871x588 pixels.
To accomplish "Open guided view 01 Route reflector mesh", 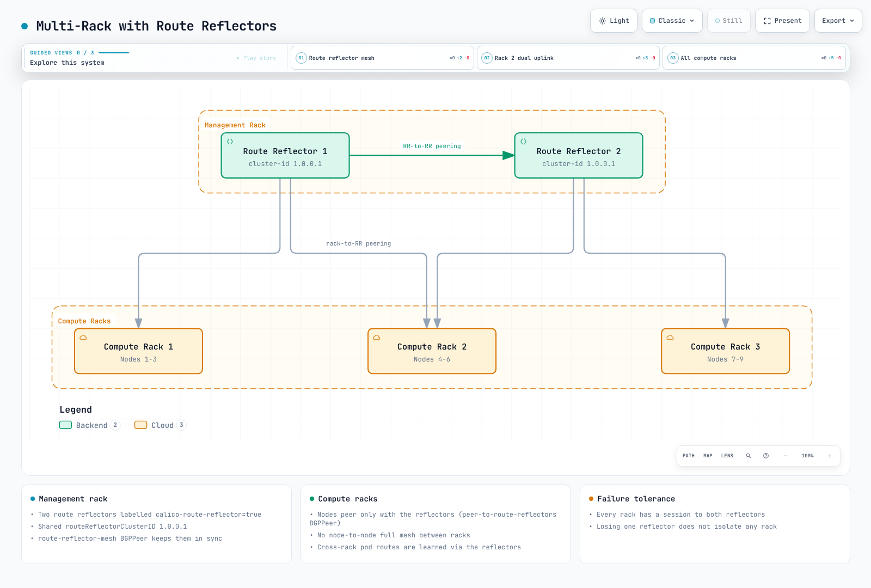I will click(382, 58).
